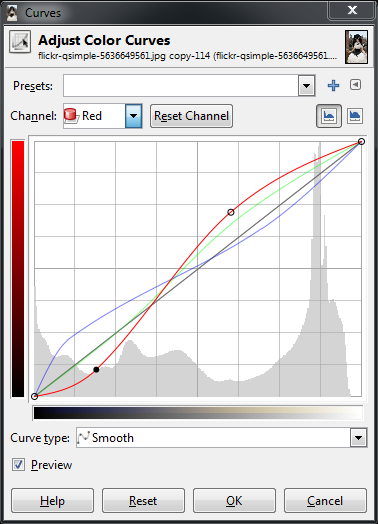Click the Reset Channel button

pyautogui.click(x=192, y=116)
